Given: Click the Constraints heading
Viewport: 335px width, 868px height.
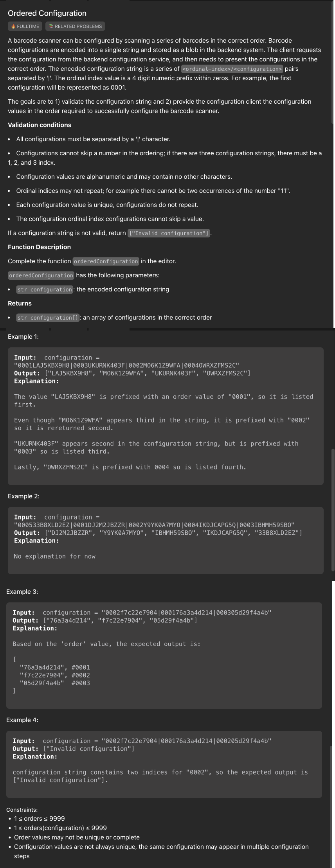Looking at the screenshot, I should pos(22,809).
